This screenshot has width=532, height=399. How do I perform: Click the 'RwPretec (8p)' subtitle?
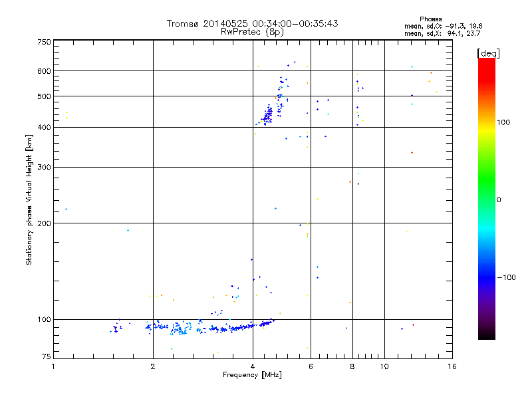(252, 32)
